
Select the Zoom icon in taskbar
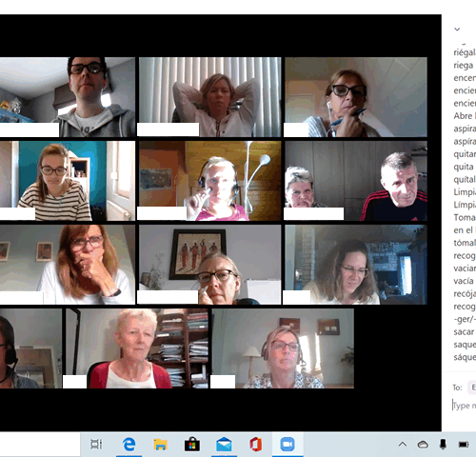click(288, 445)
